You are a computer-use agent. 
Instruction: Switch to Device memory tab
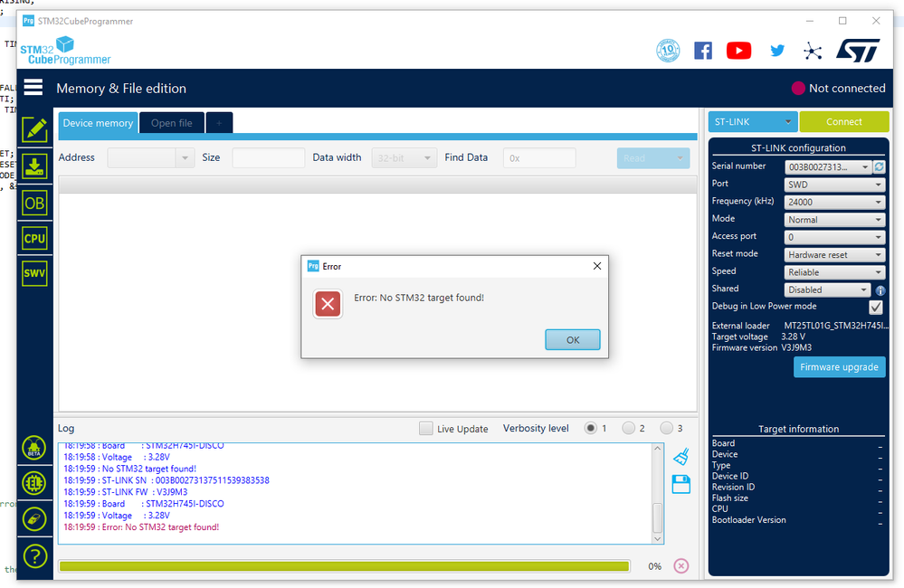[98, 123]
